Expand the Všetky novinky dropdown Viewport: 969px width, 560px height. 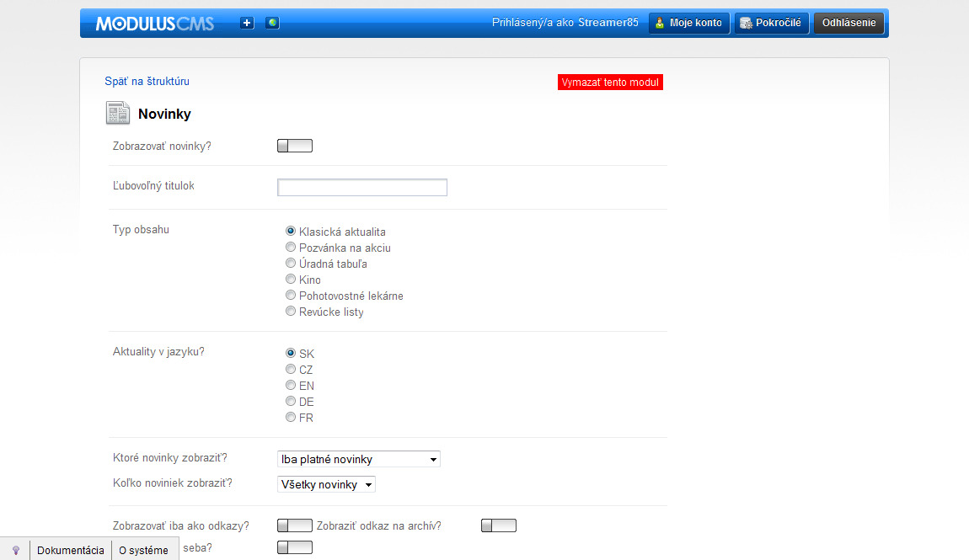click(326, 484)
